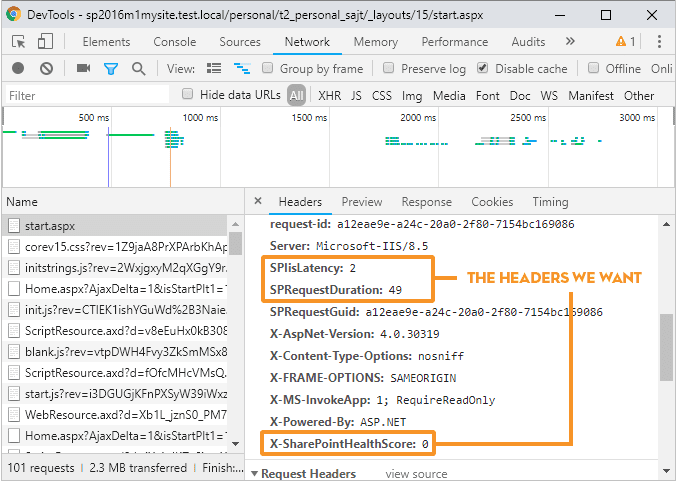The height and width of the screenshot is (482, 676).
Task: Show more DevTools tabs chevron
Action: (570, 41)
